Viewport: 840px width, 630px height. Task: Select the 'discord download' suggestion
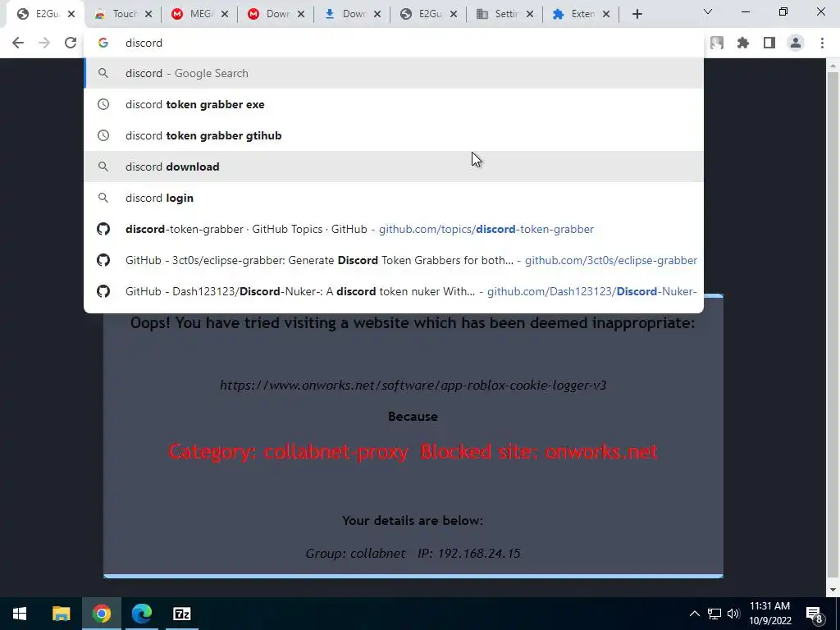(x=394, y=167)
